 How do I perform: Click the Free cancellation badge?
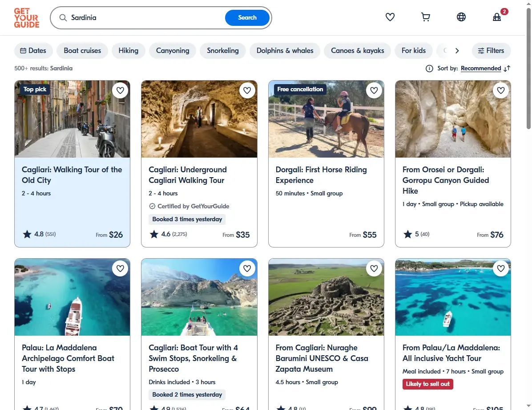pyautogui.click(x=300, y=89)
